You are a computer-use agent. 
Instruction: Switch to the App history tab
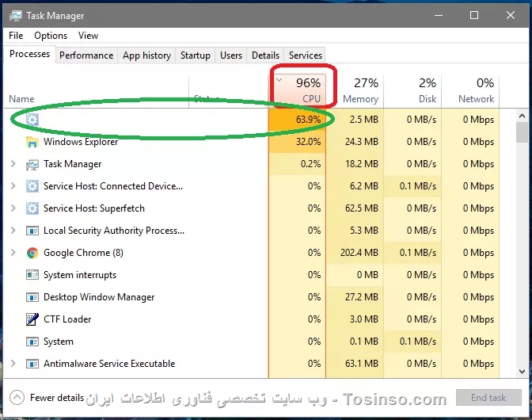[x=146, y=55]
